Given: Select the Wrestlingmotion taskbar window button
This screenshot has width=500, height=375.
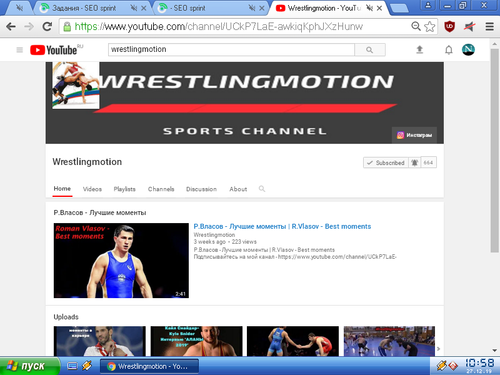Looking at the screenshot, I should point(149,366).
